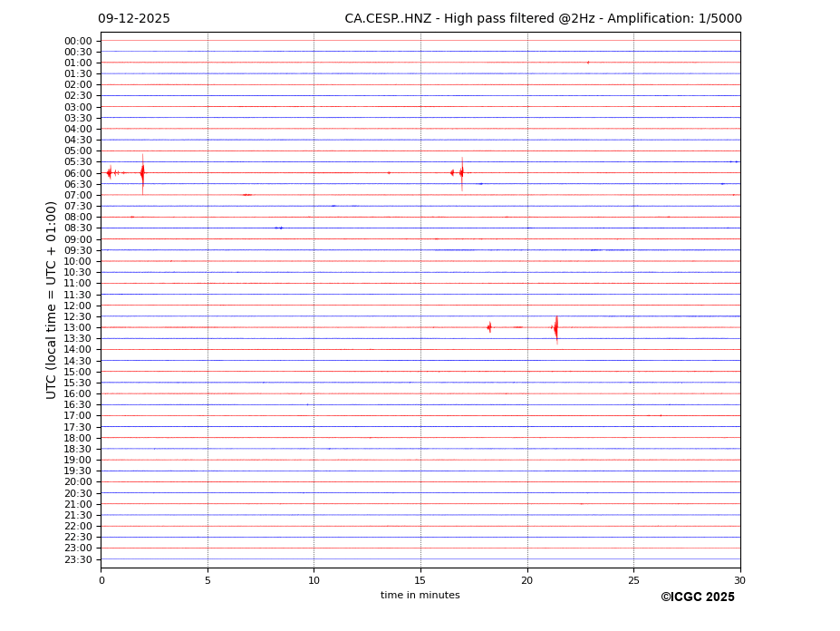Click the ©ICGC 2025 copyright text

coord(697,597)
